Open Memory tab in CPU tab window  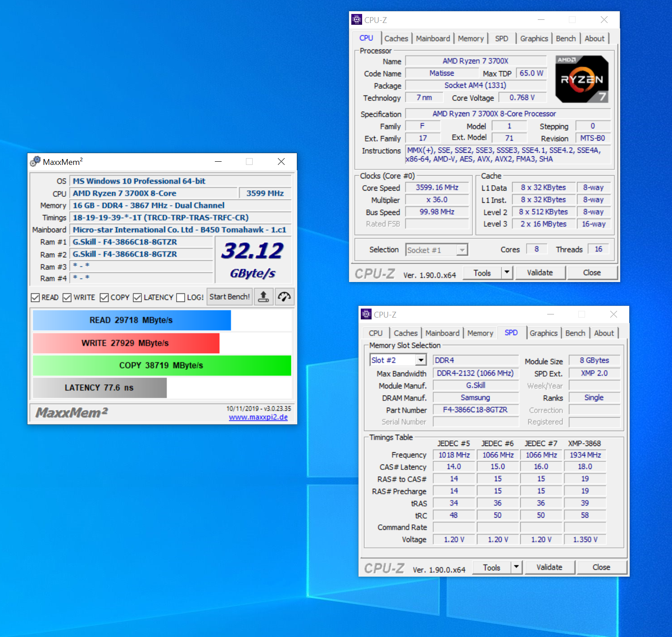pyautogui.click(x=471, y=39)
